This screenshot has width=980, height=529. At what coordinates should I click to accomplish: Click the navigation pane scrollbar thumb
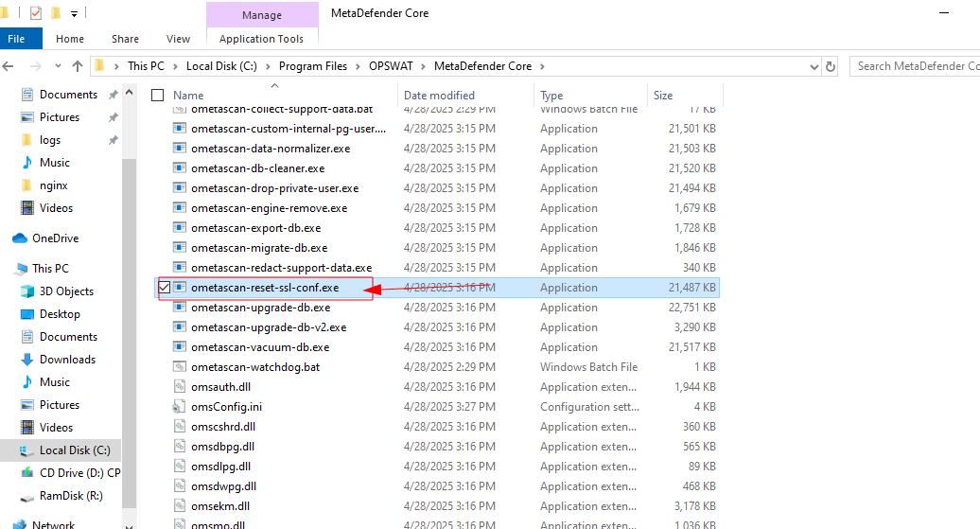coord(129,335)
